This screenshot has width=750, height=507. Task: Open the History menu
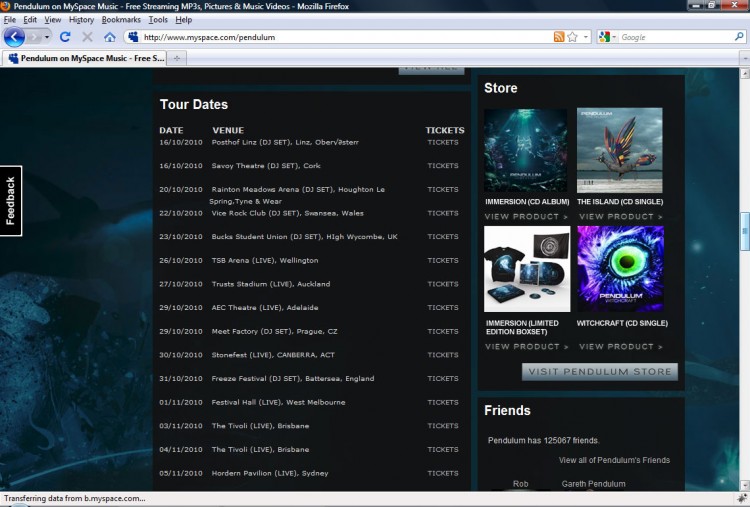point(81,20)
